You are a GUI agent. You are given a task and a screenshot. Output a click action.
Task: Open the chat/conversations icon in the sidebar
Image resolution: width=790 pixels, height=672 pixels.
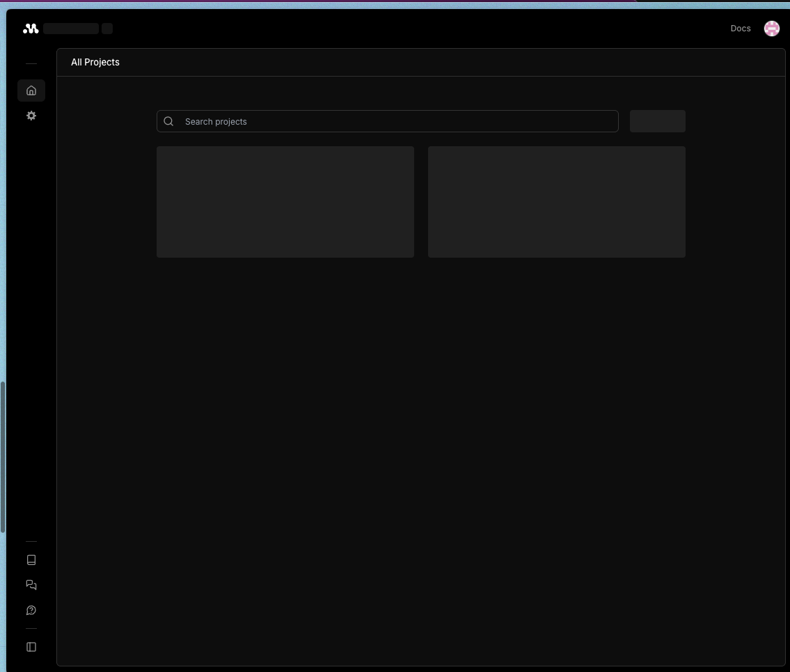tap(31, 584)
